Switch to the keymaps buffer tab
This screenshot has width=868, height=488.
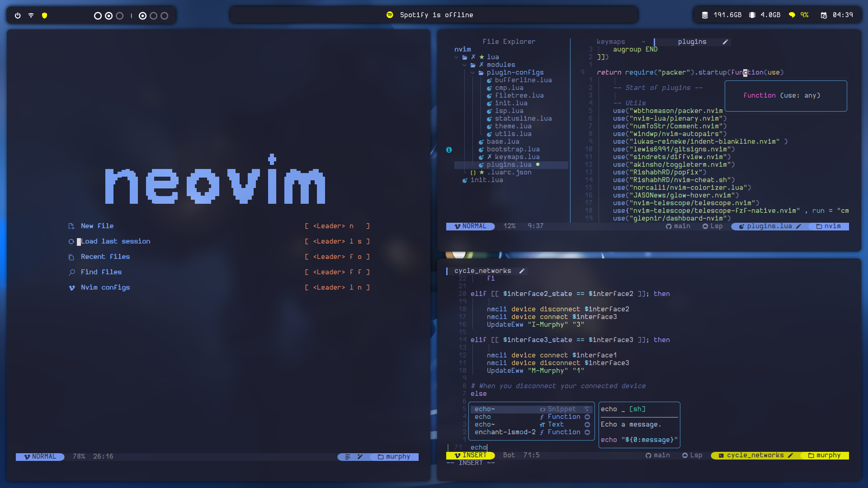click(611, 42)
